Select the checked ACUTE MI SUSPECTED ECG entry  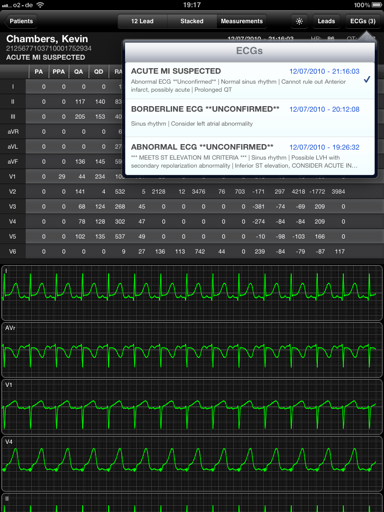pos(250,80)
